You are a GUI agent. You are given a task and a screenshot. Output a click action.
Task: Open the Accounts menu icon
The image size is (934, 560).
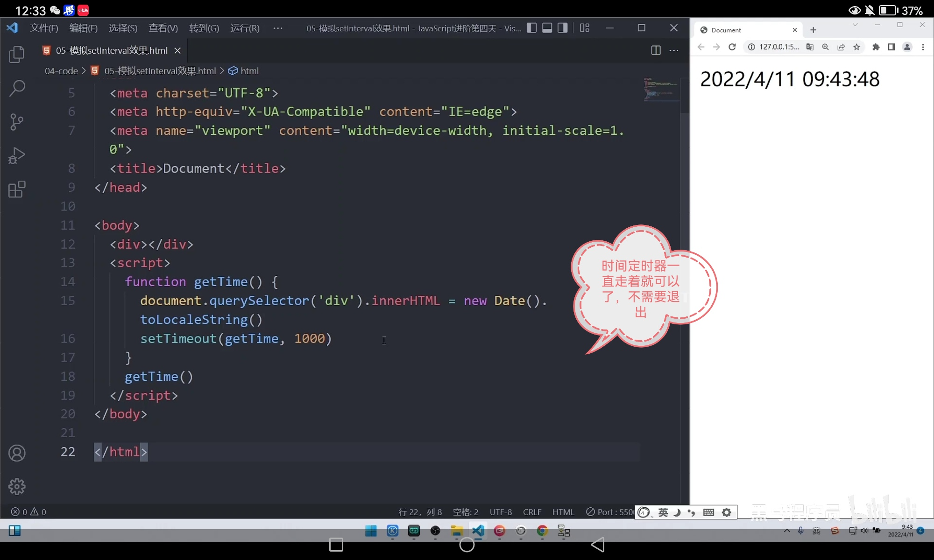click(x=17, y=453)
